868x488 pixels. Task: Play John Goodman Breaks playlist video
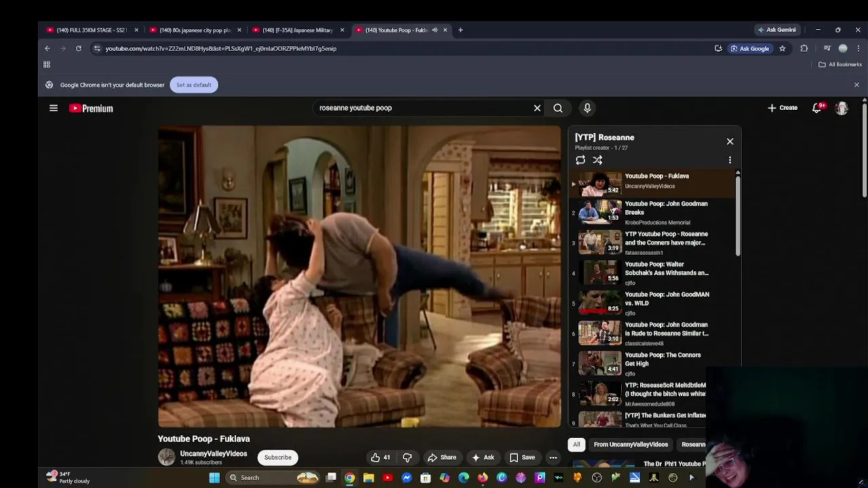[652, 212]
